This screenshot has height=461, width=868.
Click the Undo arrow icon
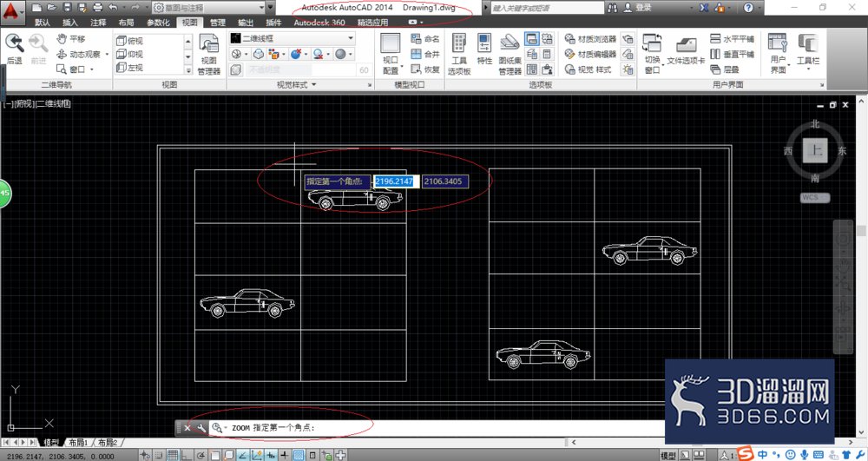coord(113,8)
